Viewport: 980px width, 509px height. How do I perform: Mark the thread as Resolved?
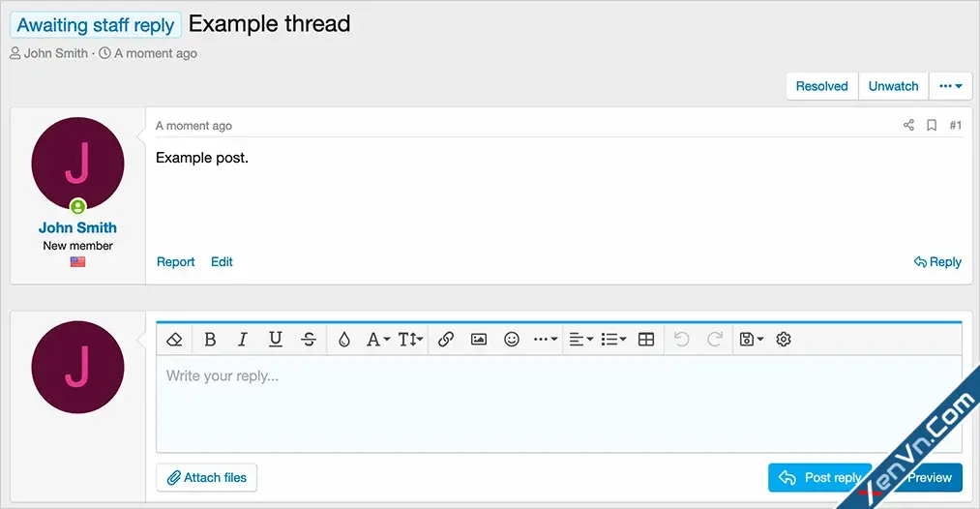(x=822, y=86)
